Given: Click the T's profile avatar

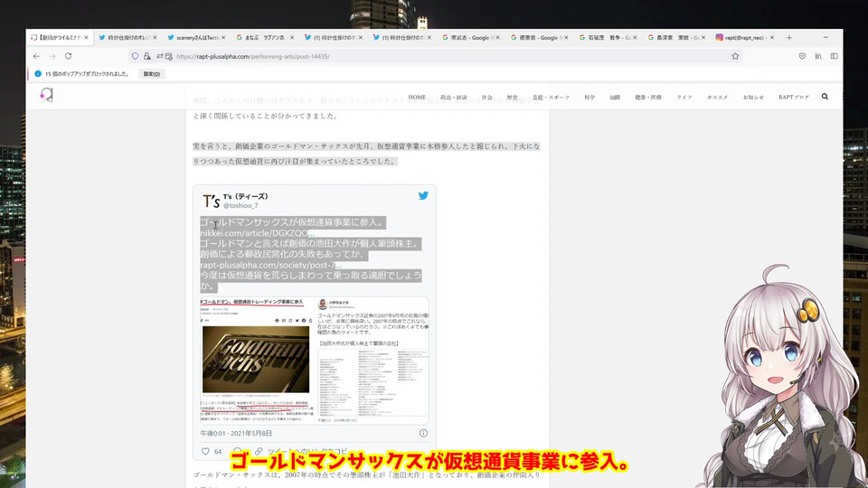Looking at the screenshot, I should tap(211, 201).
